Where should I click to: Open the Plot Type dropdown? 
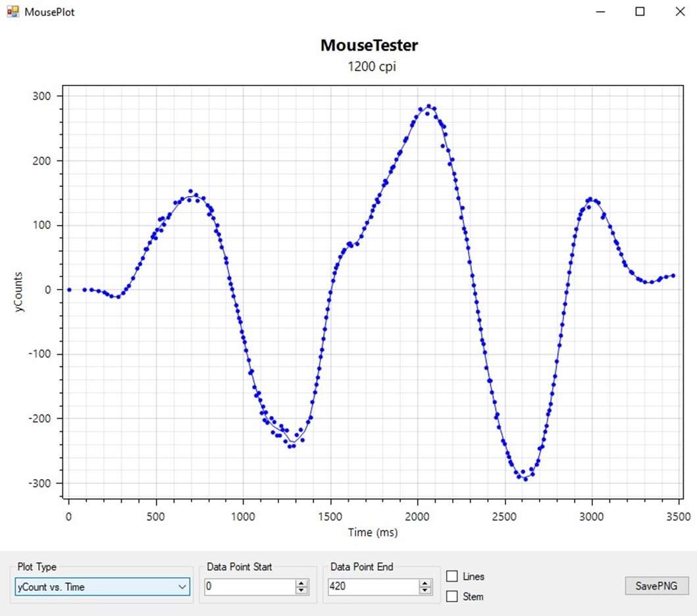[x=102, y=586]
